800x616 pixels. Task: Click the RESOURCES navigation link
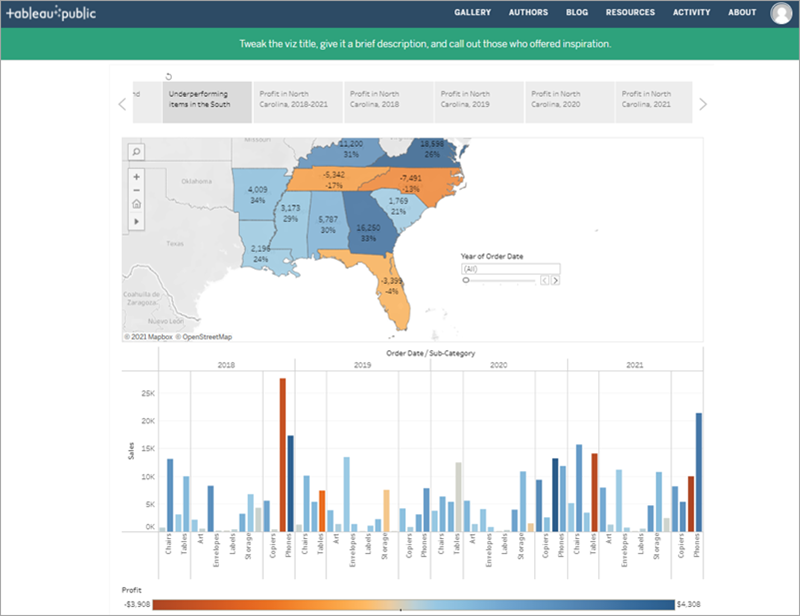[630, 13]
